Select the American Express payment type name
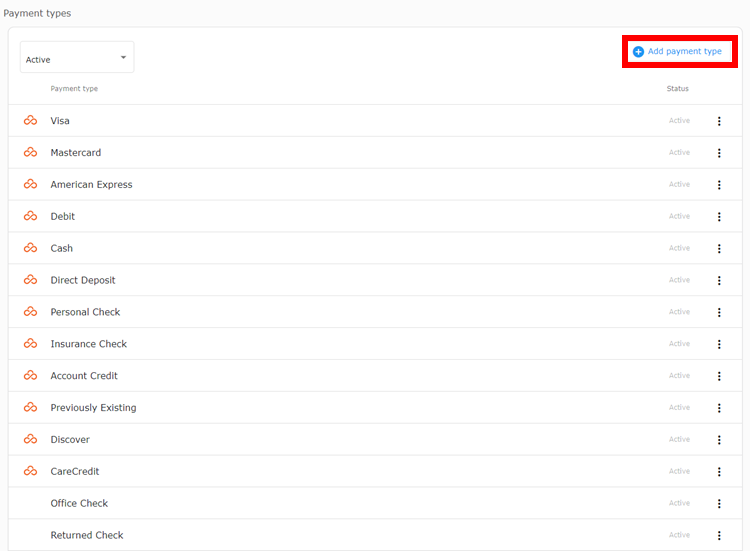The width and height of the screenshot is (750, 551). (x=91, y=185)
